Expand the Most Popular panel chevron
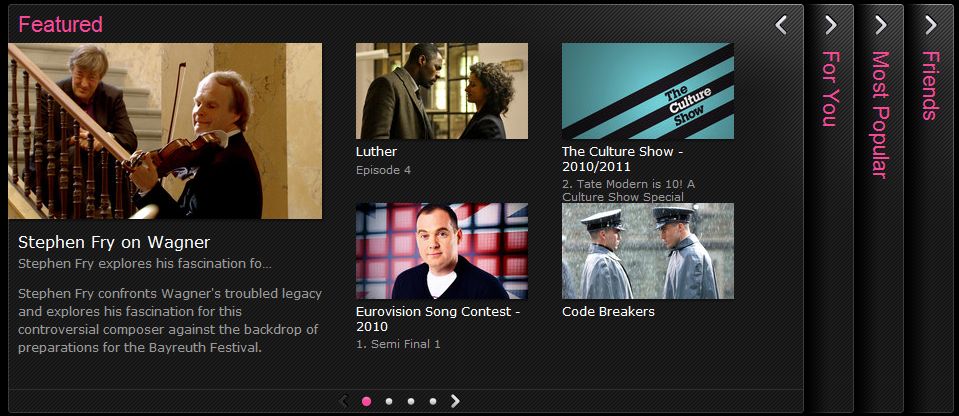959x416 pixels. point(881,25)
